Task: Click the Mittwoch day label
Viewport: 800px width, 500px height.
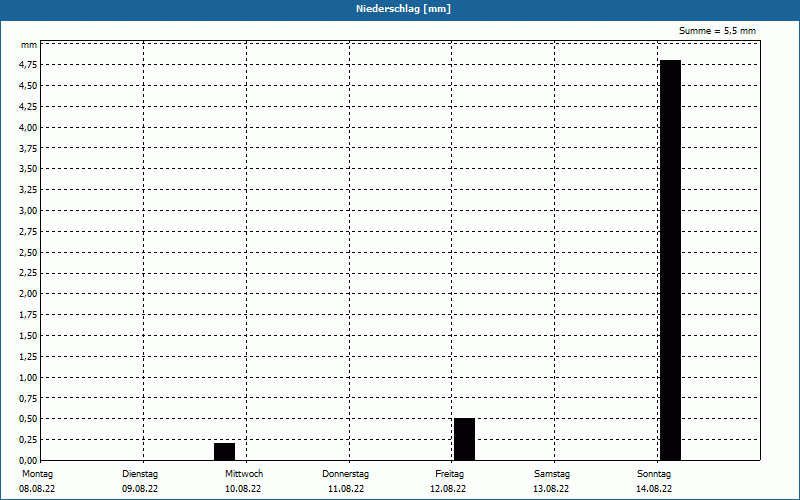Action: (x=244, y=474)
